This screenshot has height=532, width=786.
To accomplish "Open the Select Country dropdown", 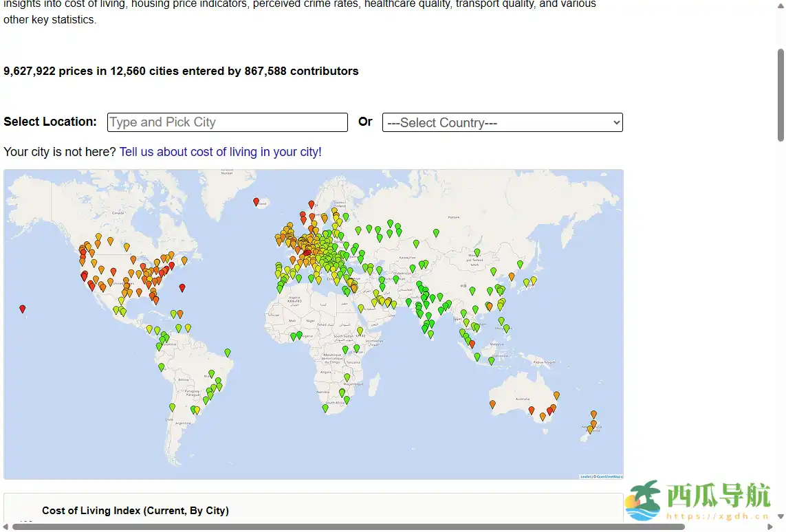I will 502,122.
